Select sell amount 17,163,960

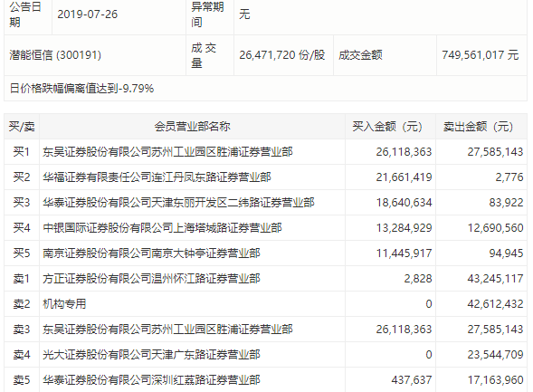[x=495, y=379]
